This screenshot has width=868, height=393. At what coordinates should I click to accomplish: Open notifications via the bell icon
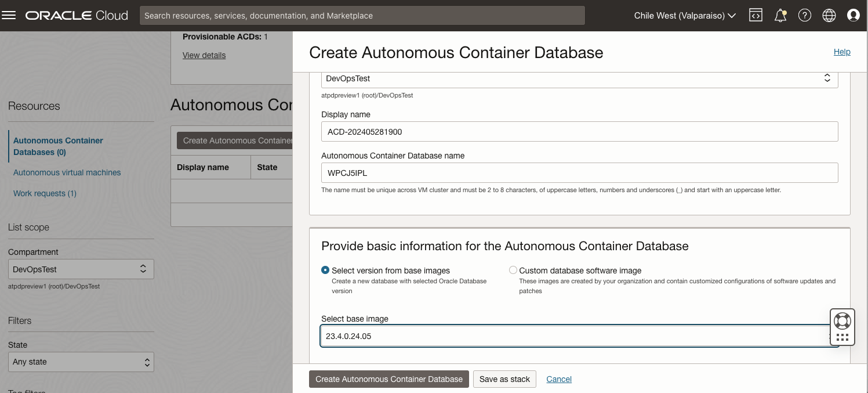click(780, 15)
